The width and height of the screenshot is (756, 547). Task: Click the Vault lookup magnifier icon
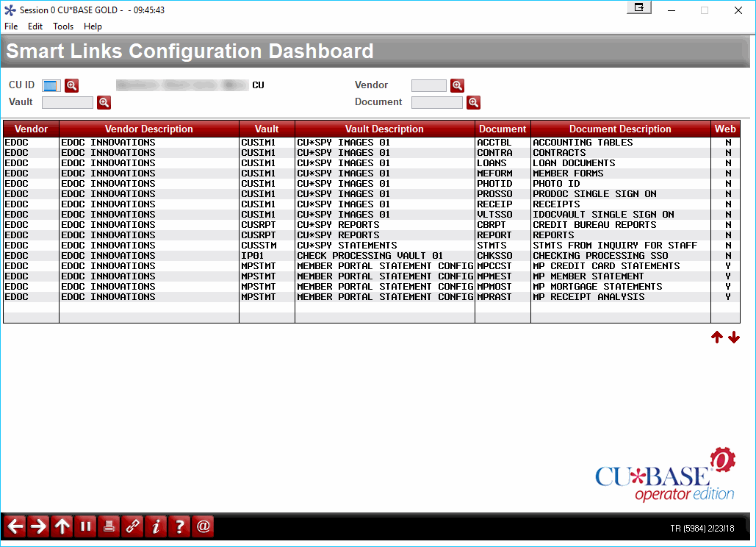tap(104, 102)
